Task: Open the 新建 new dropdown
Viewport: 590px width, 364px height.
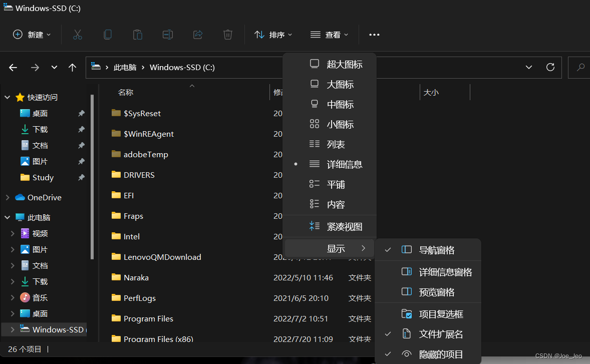Action: (x=32, y=35)
